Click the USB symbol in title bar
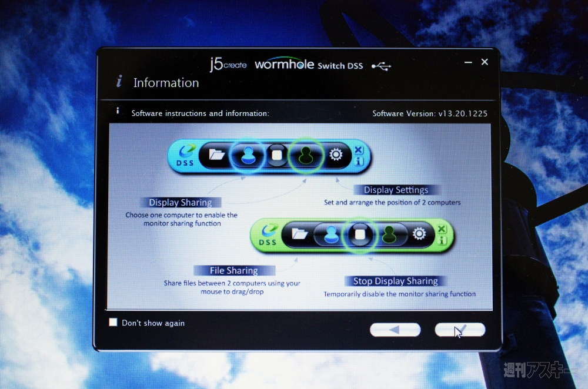Screen dimensions: 588x389 point(381,67)
